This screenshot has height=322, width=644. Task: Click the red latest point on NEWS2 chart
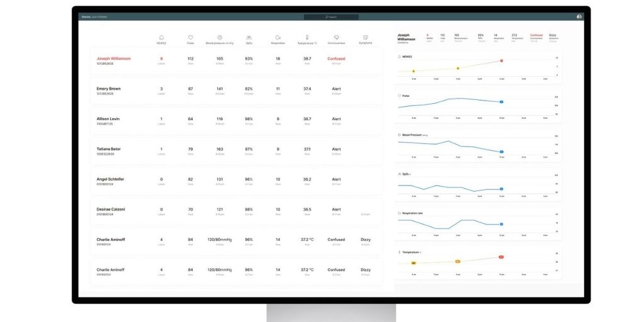pos(501,61)
